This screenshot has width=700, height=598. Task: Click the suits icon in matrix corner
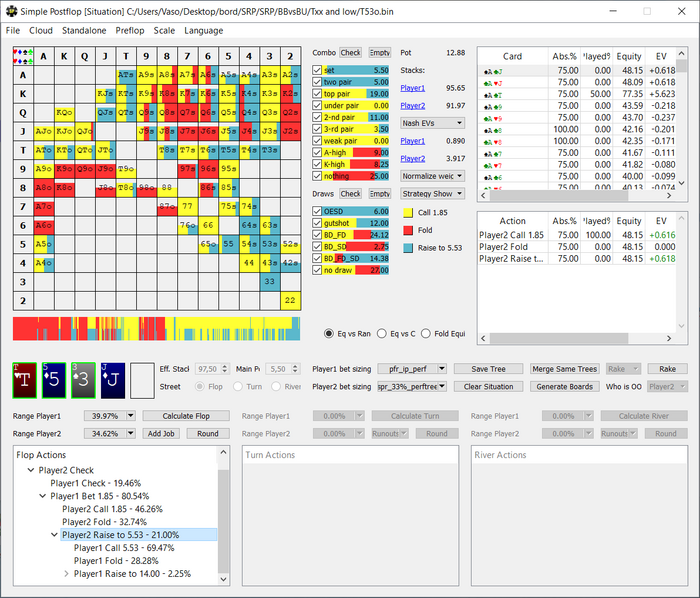click(x=23, y=56)
